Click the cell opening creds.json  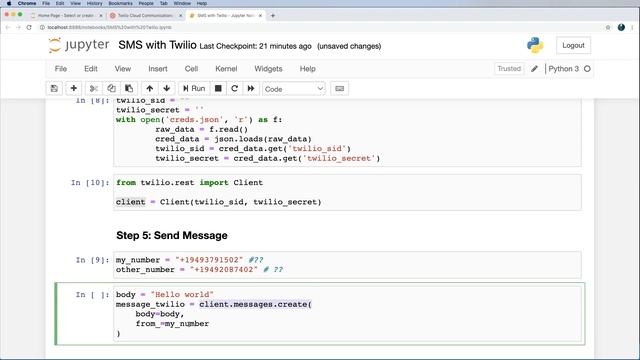pyautogui.click(x=347, y=133)
